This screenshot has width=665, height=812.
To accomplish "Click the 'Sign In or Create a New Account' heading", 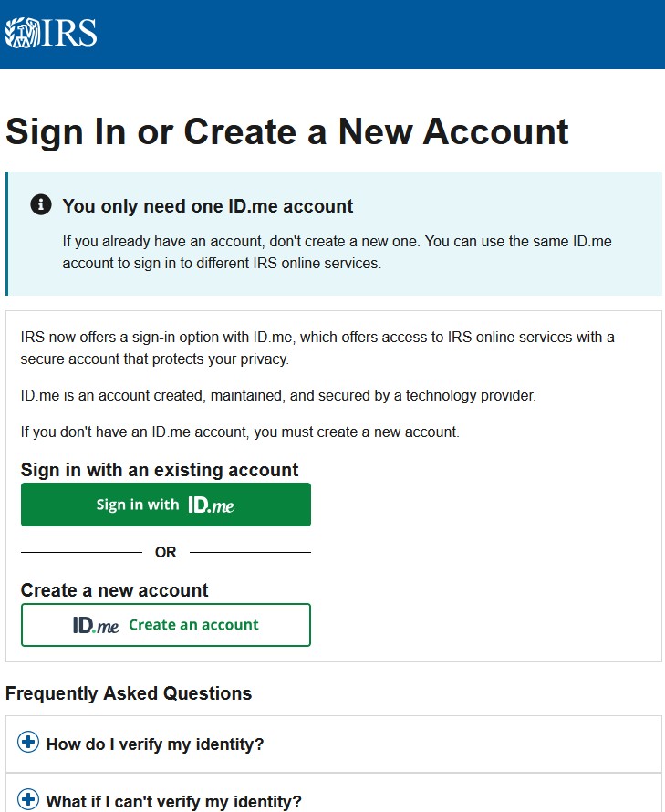I will click(287, 131).
